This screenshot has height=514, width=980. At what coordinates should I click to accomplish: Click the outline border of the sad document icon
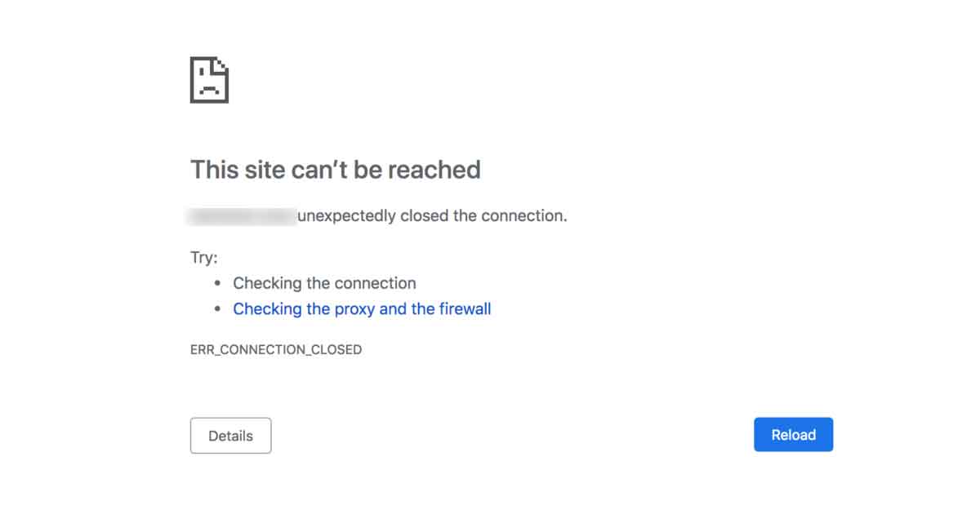[191, 79]
